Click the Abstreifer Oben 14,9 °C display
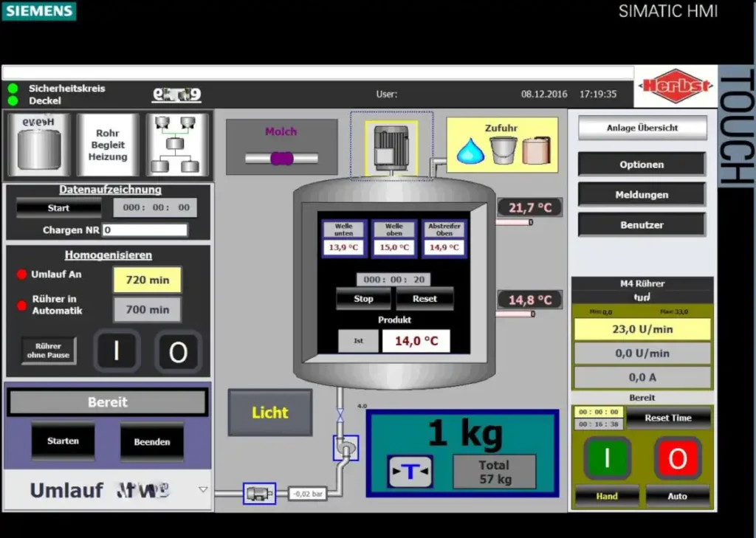Screen dimensions: 756x538 (444, 247)
